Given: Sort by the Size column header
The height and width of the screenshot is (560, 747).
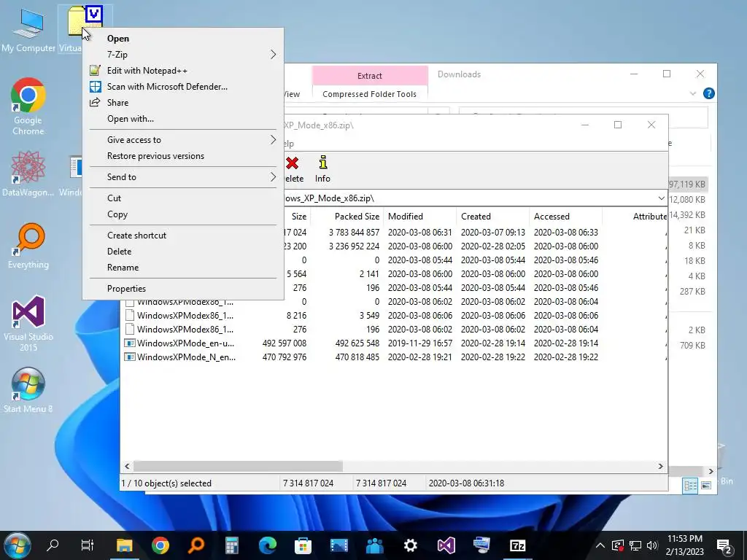Looking at the screenshot, I should (x=298, y=216).
